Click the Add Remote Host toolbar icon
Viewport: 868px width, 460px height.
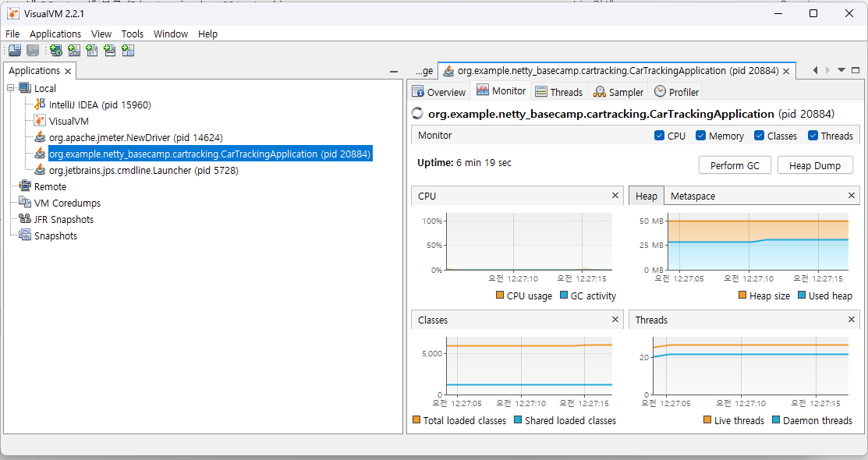pyautogui.click(x=56, y=51)
